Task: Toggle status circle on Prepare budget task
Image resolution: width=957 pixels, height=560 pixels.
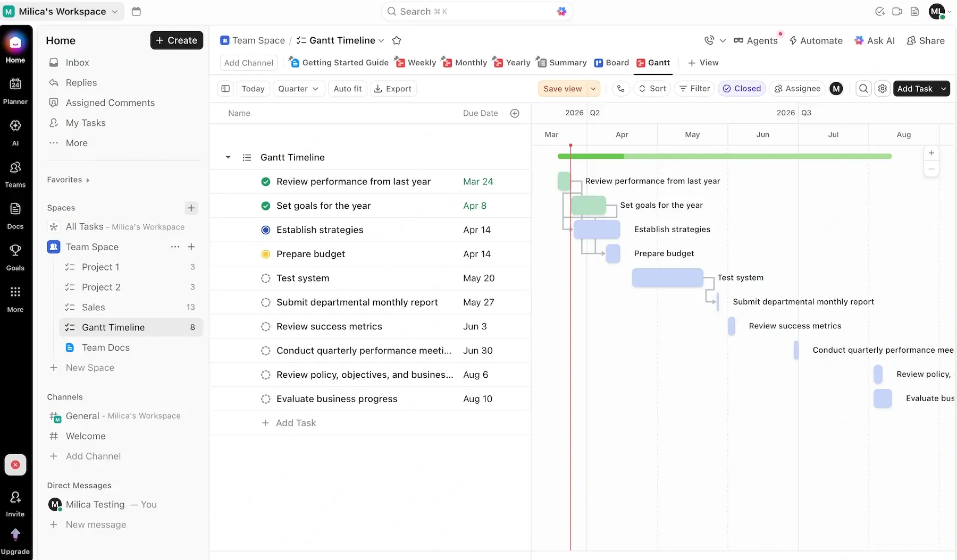Action: click(x=266, y=254)
